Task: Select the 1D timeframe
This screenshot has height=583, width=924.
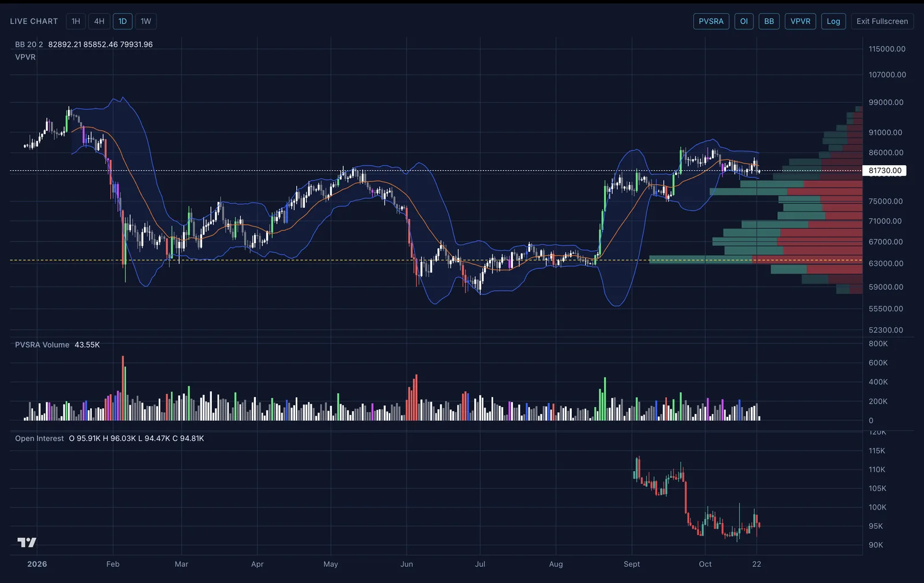Action: click(122, 21)
